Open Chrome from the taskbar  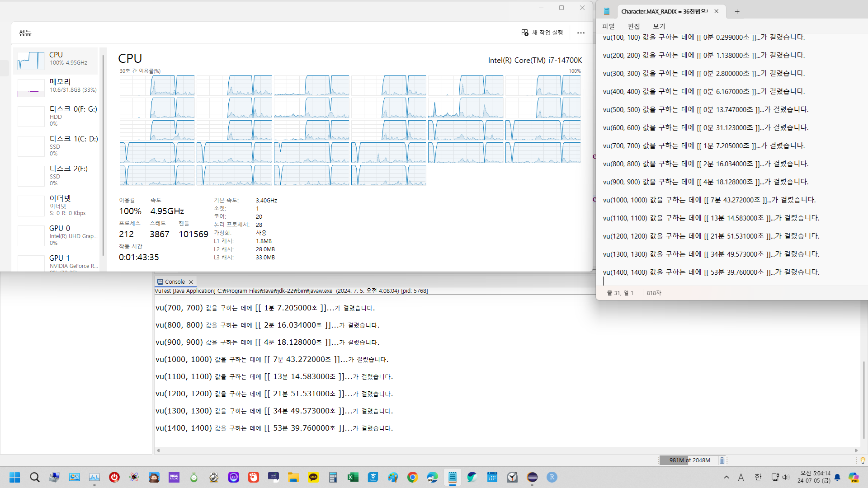pos(412,477)
